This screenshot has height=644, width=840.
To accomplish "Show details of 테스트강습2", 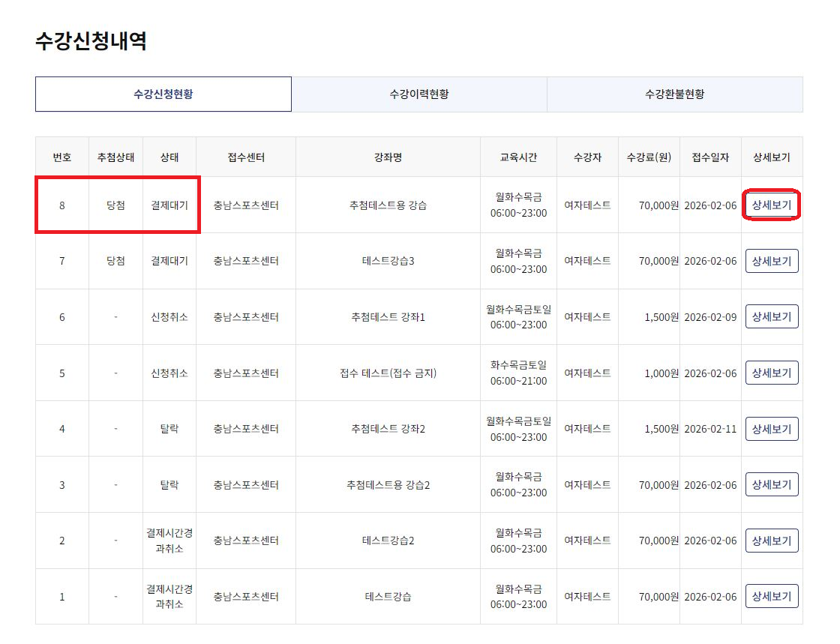I will (772, 541).
